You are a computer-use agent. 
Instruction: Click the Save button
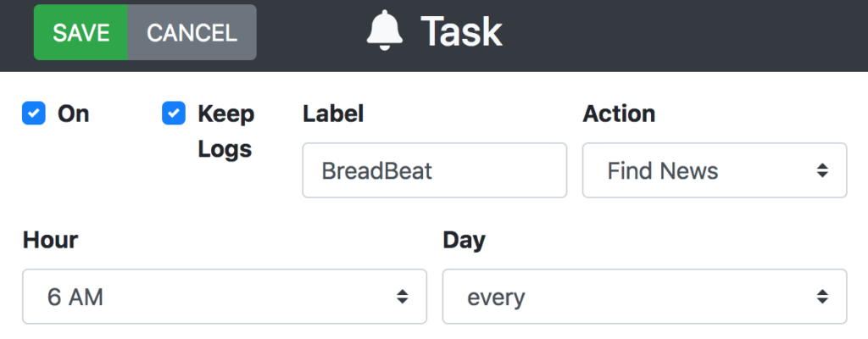click(x=81, y=32)
